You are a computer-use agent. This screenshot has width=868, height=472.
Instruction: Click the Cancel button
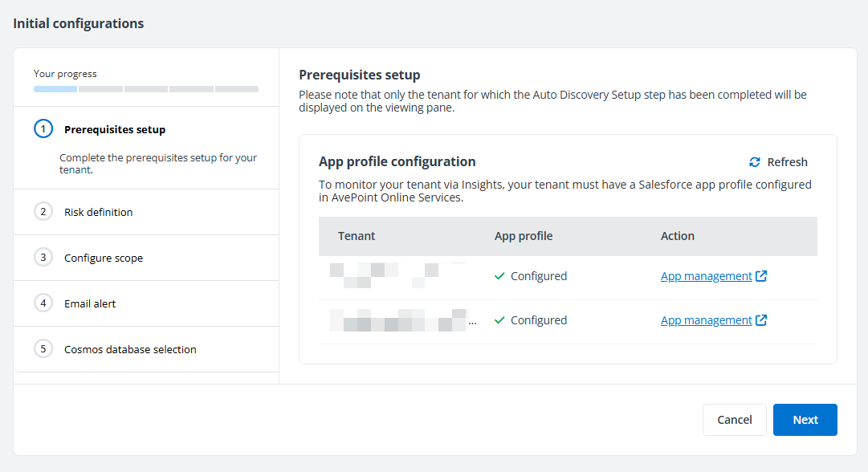(x=734, y=420)
